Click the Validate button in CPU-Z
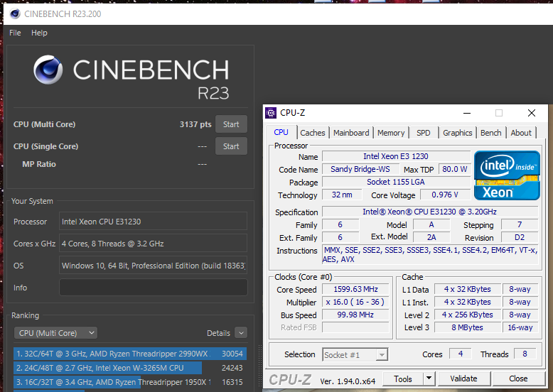The image size is (553, 392). pos(463,379)
